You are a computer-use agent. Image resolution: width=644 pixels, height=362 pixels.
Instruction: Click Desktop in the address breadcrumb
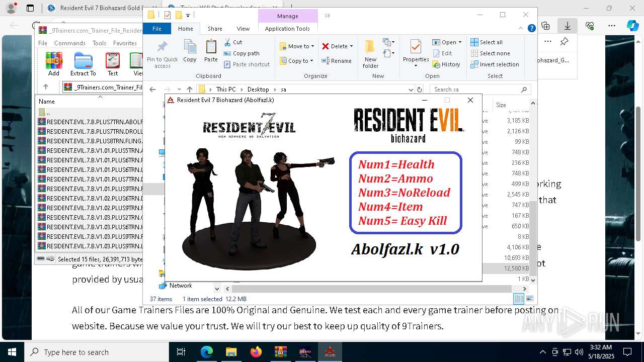pos(258,89)
